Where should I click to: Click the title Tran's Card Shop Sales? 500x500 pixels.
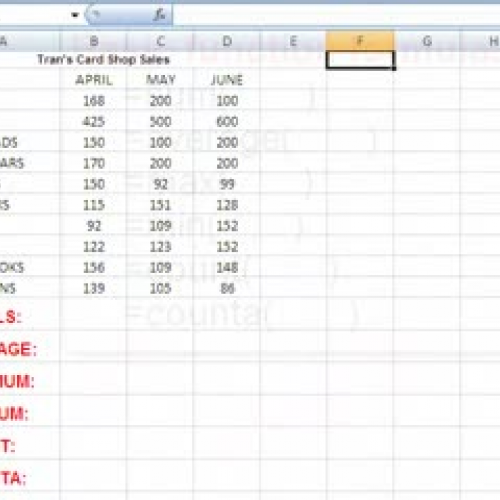point(103,60)
